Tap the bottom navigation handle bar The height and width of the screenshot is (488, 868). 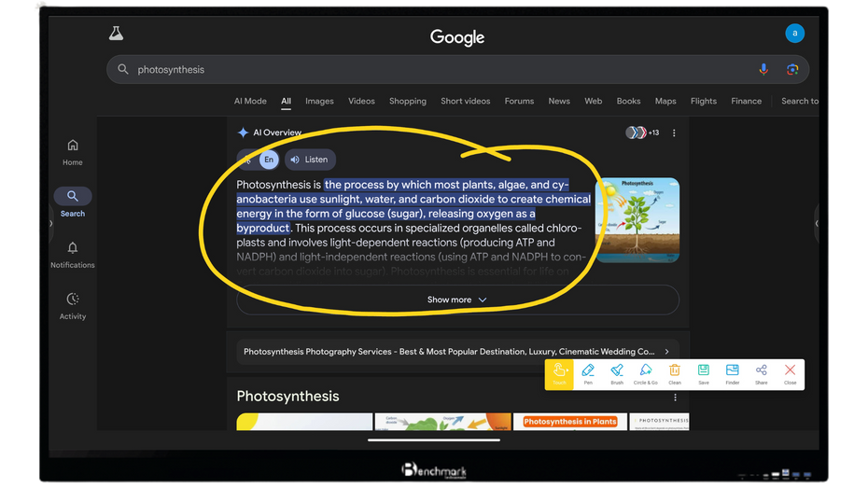(x=434, y=440)
